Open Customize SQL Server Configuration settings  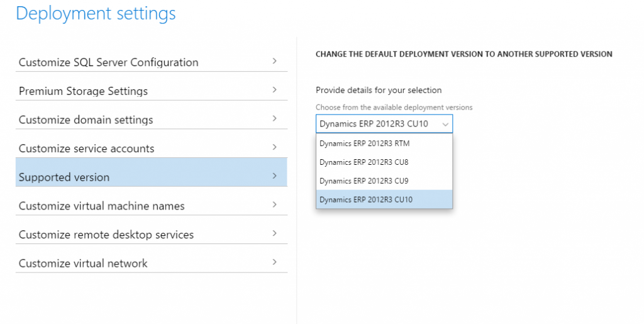click(108, 62)
